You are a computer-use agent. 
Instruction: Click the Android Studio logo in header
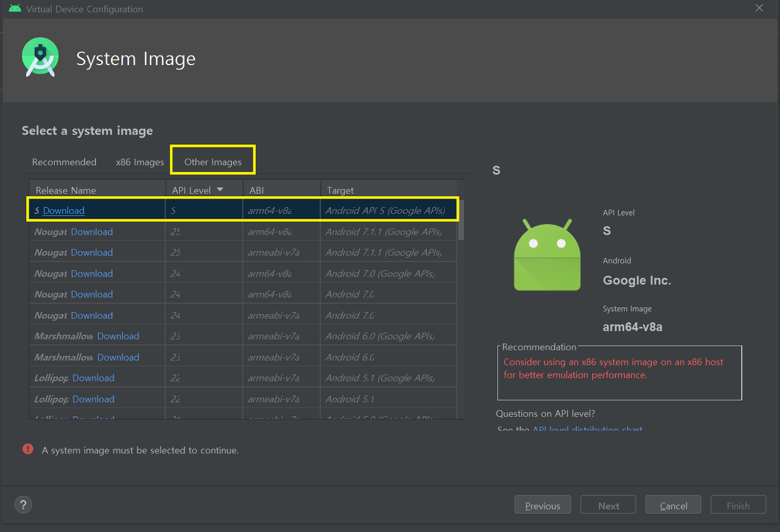(x=40, y=57)
